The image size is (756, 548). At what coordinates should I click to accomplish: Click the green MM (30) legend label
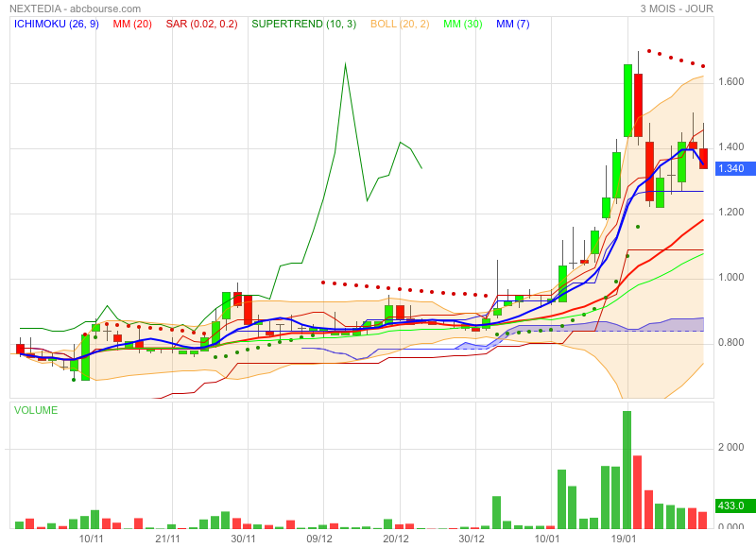pyautogui.click(x=463, y=24)
